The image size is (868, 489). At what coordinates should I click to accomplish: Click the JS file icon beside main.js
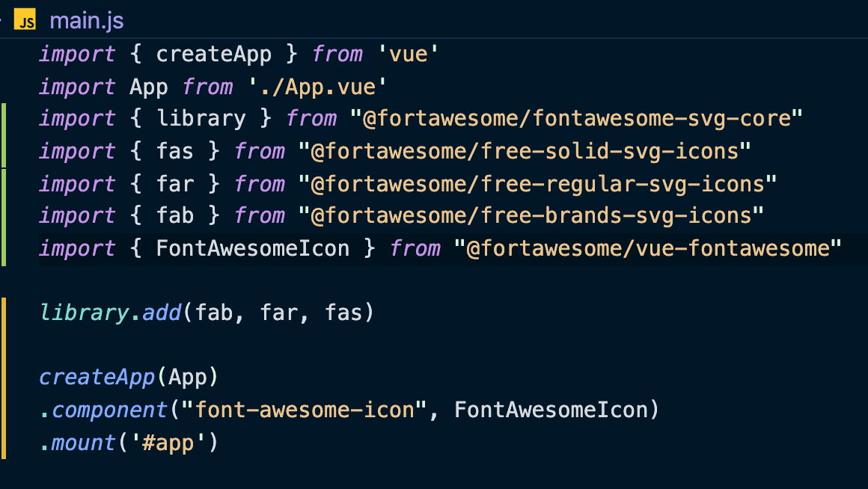coord(25,19)
